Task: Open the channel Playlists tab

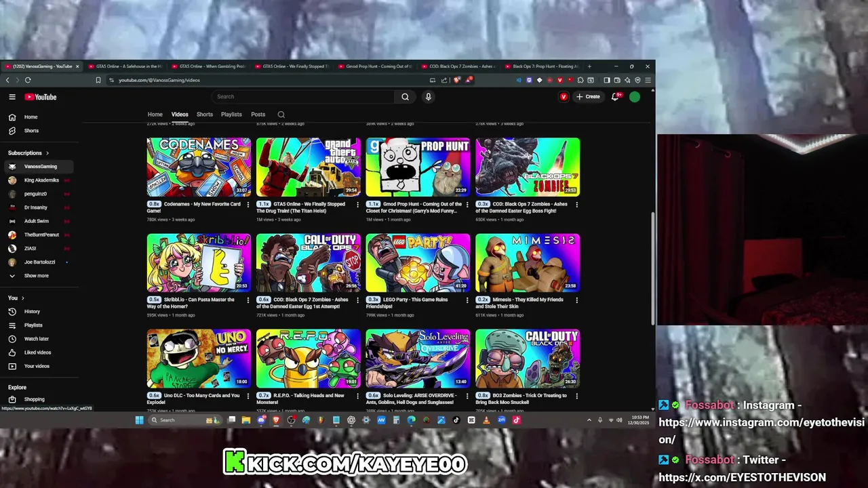Action: 231,115
